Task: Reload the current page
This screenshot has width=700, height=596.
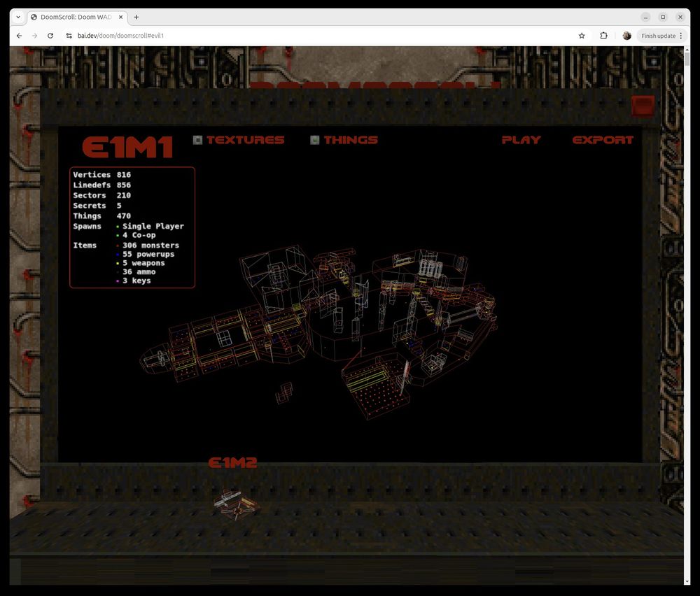Action: [50, 36]
